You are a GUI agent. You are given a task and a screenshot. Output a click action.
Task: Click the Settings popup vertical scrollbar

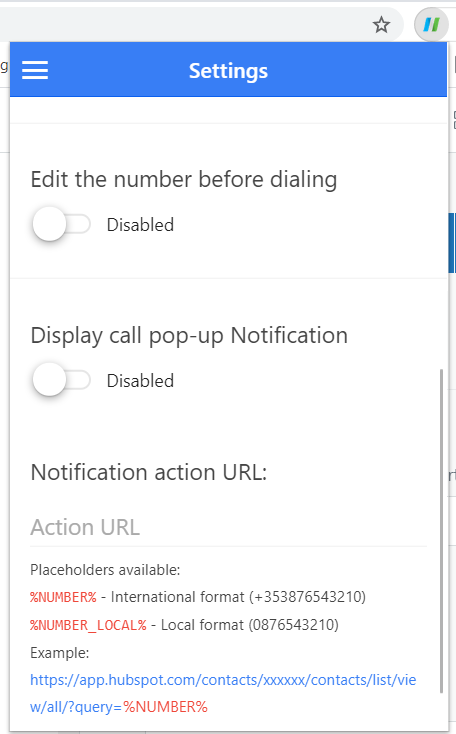441,531
